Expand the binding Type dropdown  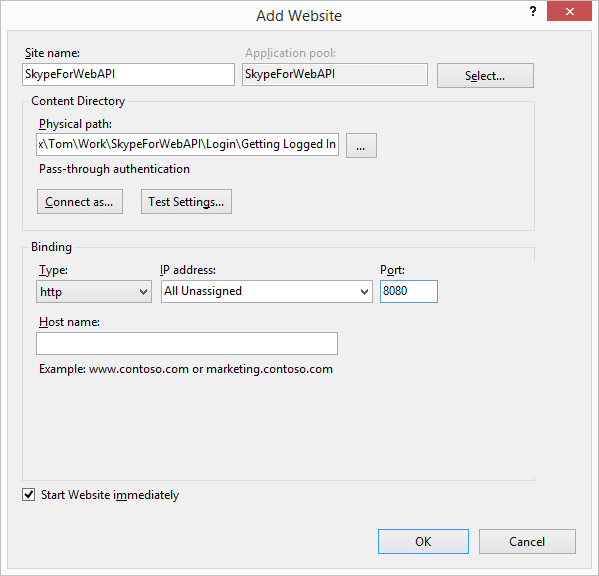[x=94, y=292]
